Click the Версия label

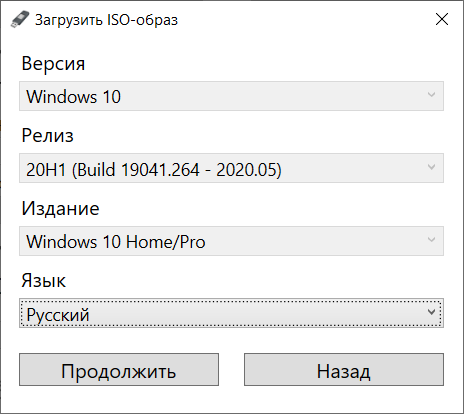[x=53, y=63]
